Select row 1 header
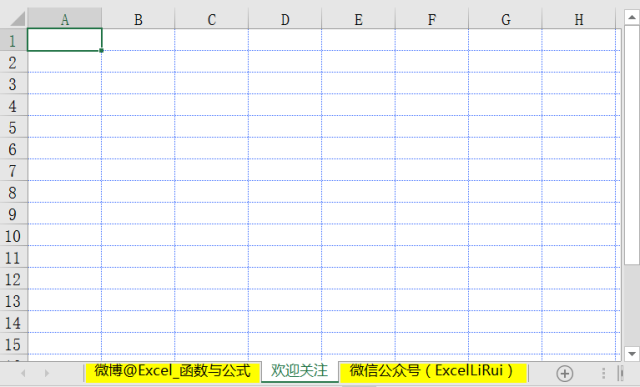The height and width of the screenshot is (387, 640). pos(13,40)
